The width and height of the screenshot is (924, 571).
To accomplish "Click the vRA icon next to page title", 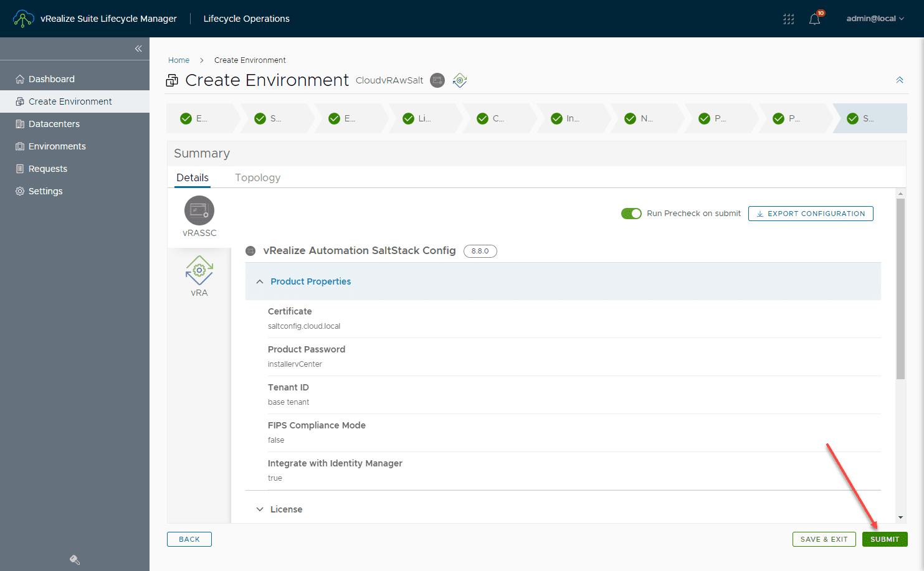I will pos(459,80).
